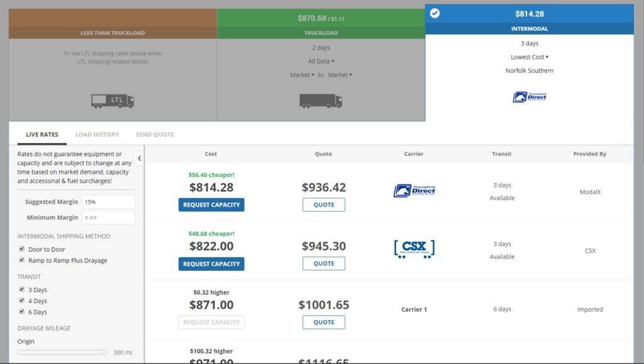
Task: Click the "3 days" text in the Intermodal card
Action: 530,43
